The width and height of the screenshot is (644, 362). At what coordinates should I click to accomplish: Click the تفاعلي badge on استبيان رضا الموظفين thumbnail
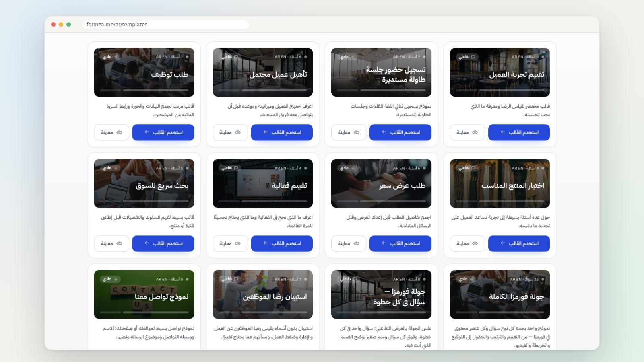(229, 279)
